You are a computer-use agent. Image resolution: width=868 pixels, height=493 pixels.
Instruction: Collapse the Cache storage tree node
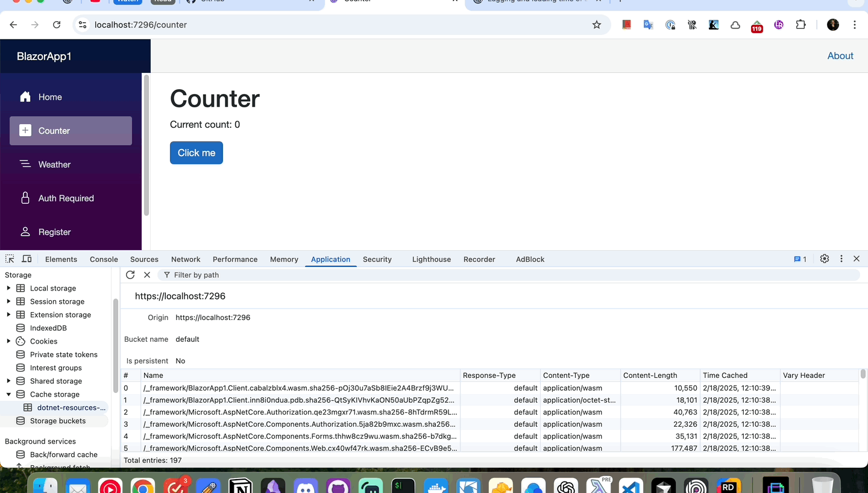8,394
